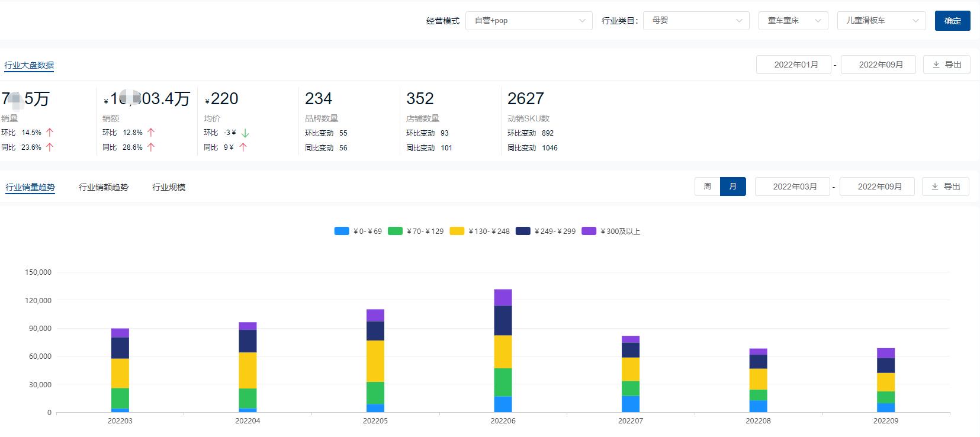Image resolution: width=980 pixels, height=437 pixels.
Task: Expand the 儿童滑板车 dropdown
Action: pyautogui.click(x=881, y=21)
